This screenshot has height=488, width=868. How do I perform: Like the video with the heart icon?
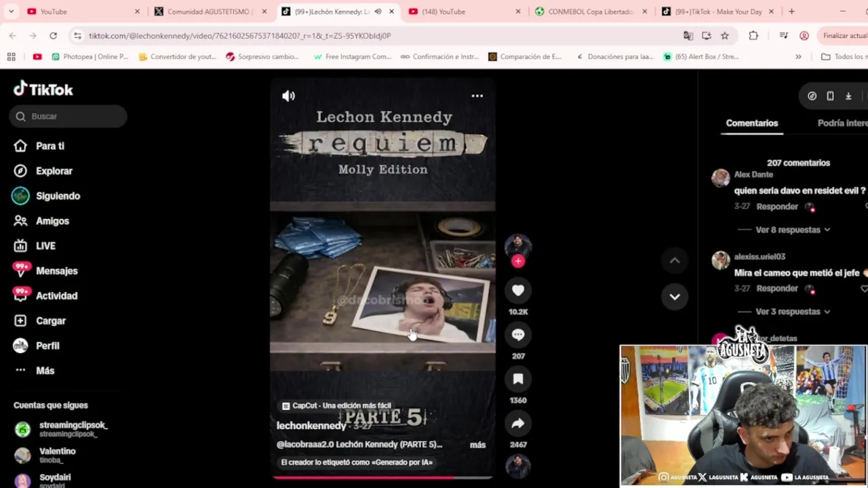point(518,291)
